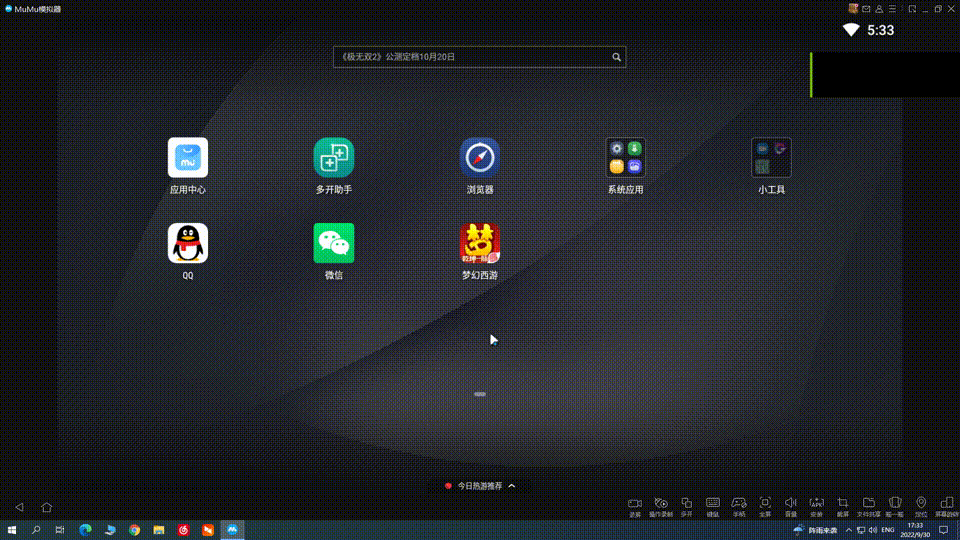This screenshot has width=960, height=540.
Task: Click the APK 安装 install tool
Action: [x=817, y=506]
